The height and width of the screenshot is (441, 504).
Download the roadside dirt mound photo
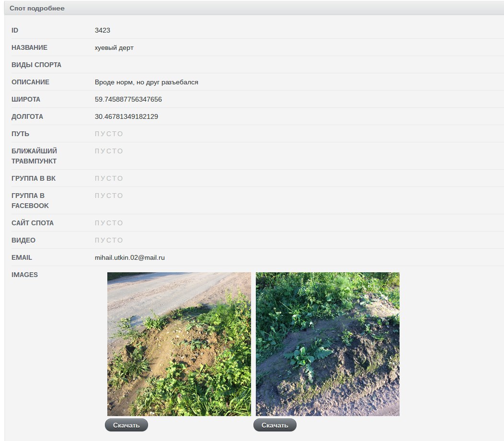tap(126, 425)
